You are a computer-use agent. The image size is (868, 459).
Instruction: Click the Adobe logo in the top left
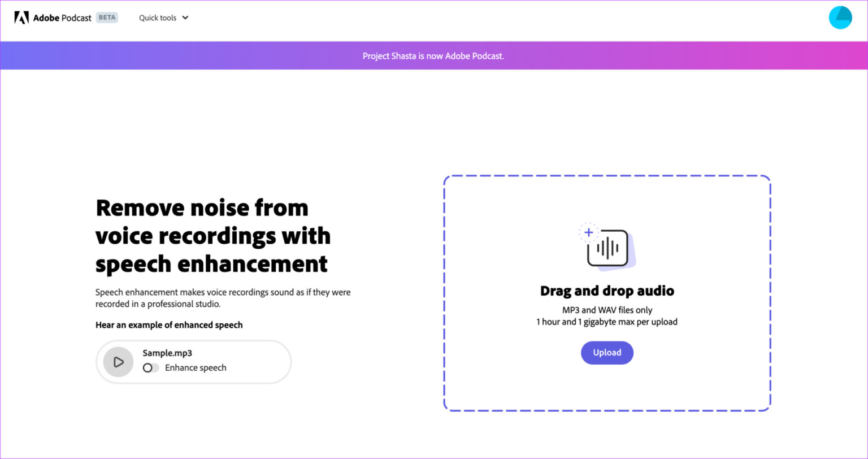21,17
